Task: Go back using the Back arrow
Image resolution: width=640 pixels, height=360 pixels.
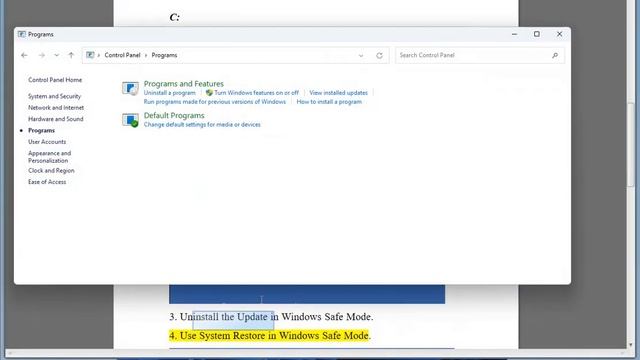Action: point(24,55)
